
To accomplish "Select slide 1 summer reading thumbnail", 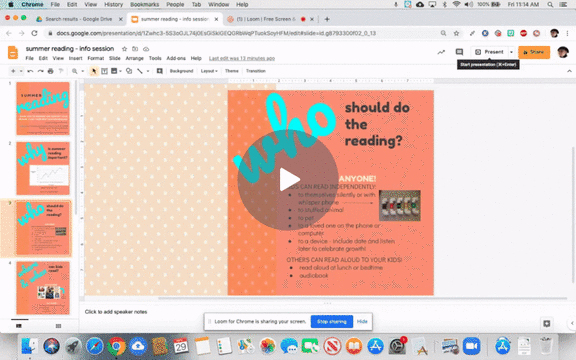I will [43, 108].
